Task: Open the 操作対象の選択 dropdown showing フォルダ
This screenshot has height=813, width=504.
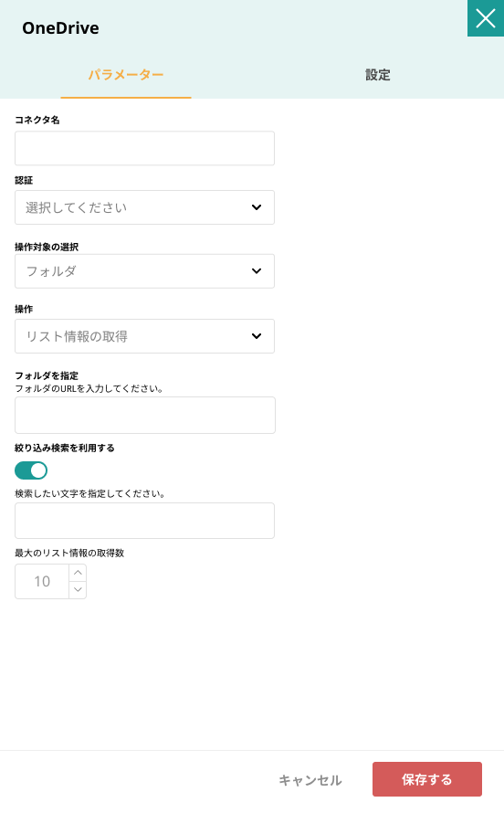Action: pos(144,271)
